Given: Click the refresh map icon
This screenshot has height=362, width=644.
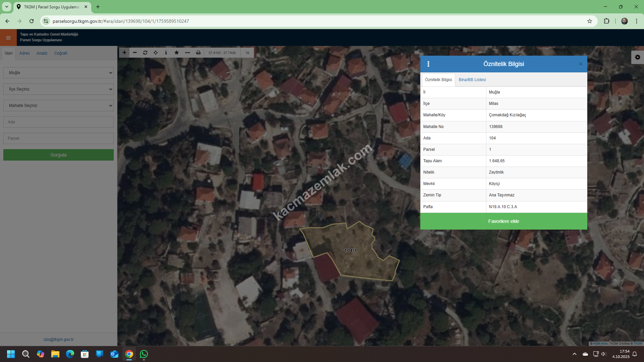Looking at the screenshot, I should pyautogui.click(x=145, y=53).
